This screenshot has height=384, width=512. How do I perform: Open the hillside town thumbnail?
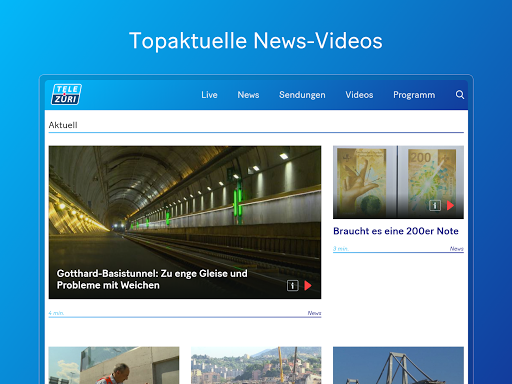pyautogui.click(x=256, y=365)
